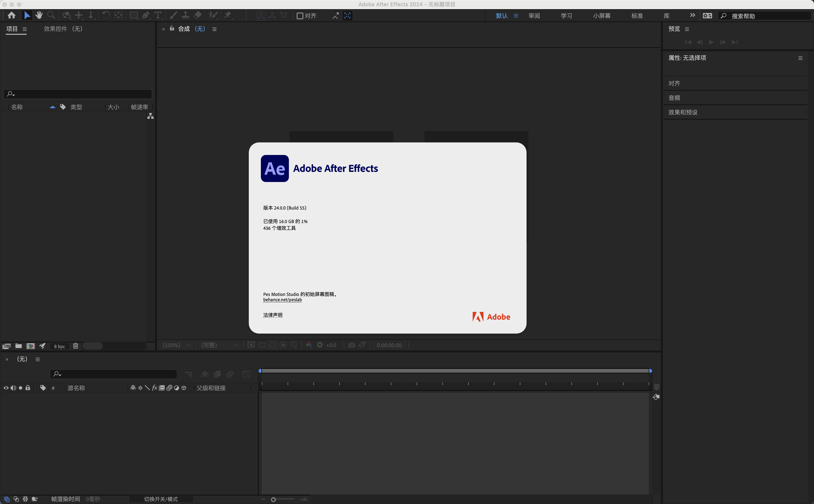Open the (100%) magnification dropdown

click(176, 345)
